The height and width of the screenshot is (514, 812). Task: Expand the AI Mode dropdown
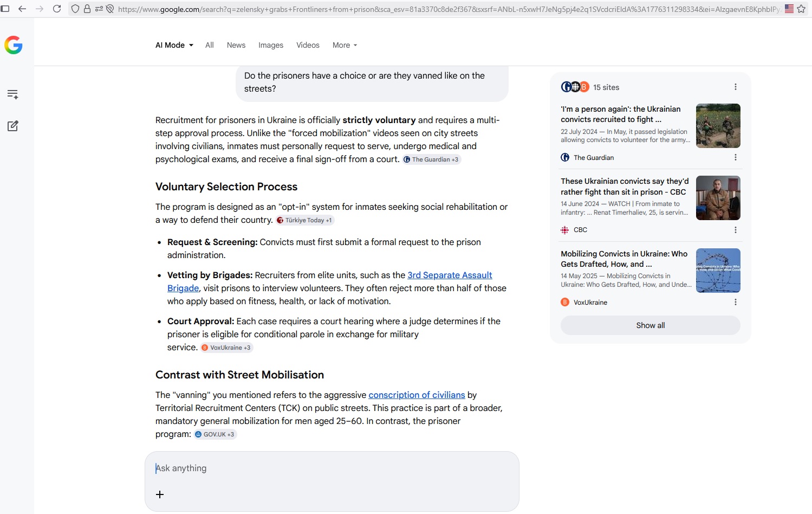[174, 45]
